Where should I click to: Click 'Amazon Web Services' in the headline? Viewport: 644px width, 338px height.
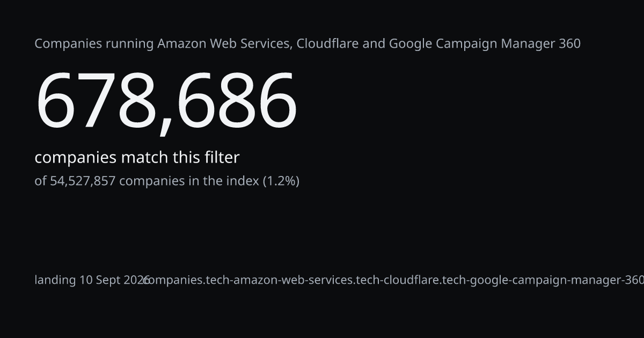pos(224,44)
